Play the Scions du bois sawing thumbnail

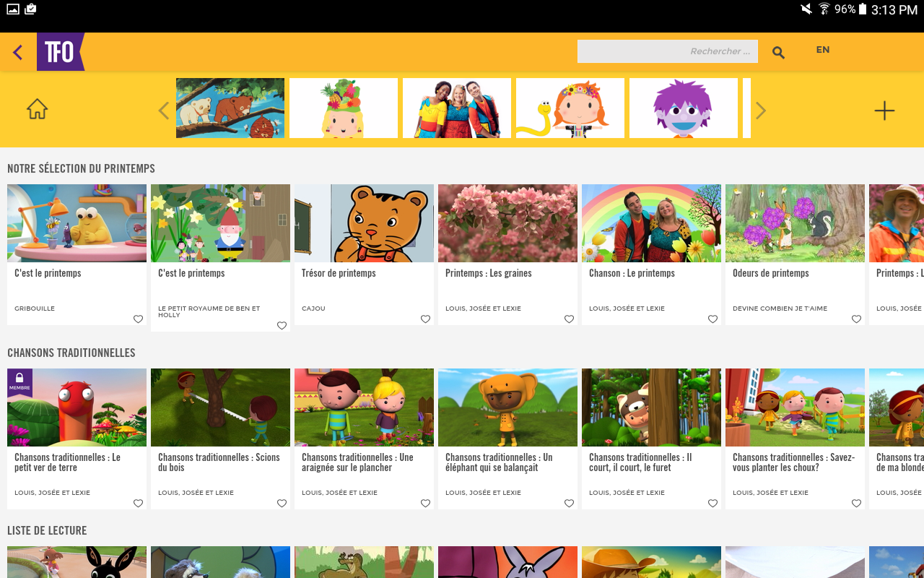(x=220, y=407)
